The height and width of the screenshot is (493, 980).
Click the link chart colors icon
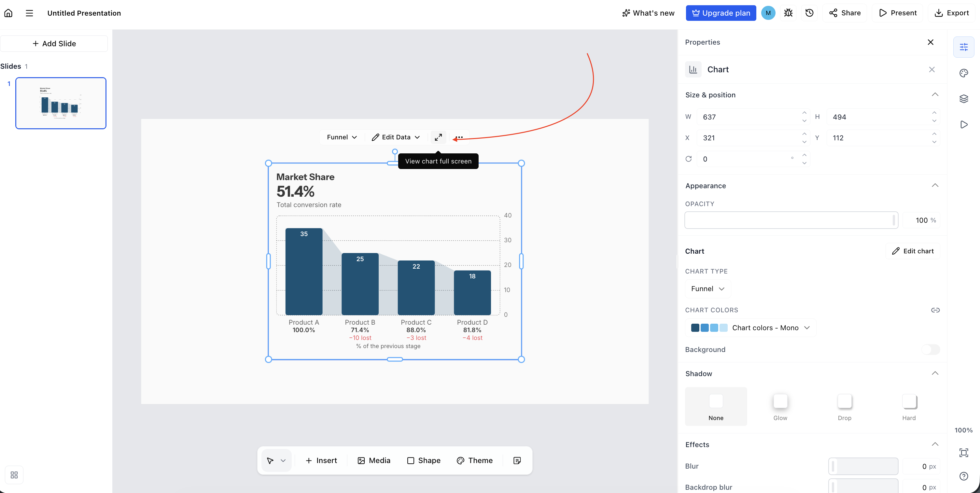tap(935, 310)
